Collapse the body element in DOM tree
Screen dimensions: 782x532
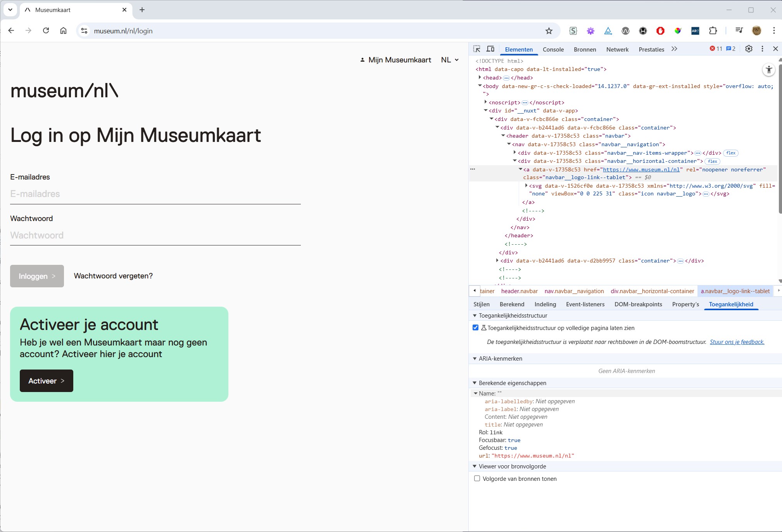480,86
